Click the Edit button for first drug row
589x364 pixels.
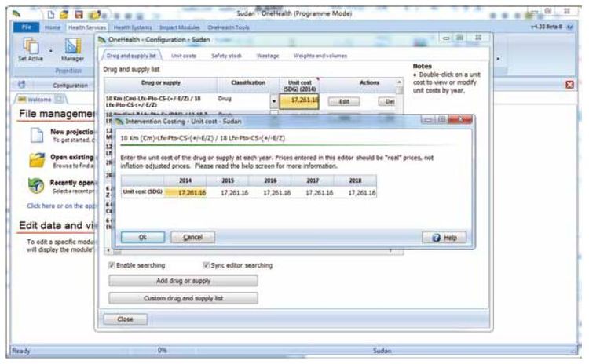point(344,101)
